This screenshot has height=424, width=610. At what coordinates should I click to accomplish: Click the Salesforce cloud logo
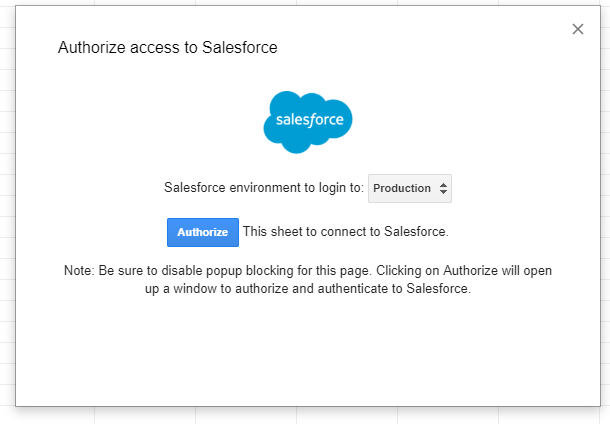click(x=308, y=122)
